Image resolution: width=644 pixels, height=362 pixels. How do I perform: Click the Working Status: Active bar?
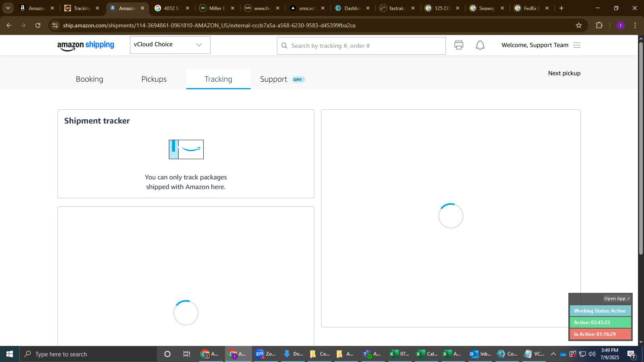coord(600,311)
